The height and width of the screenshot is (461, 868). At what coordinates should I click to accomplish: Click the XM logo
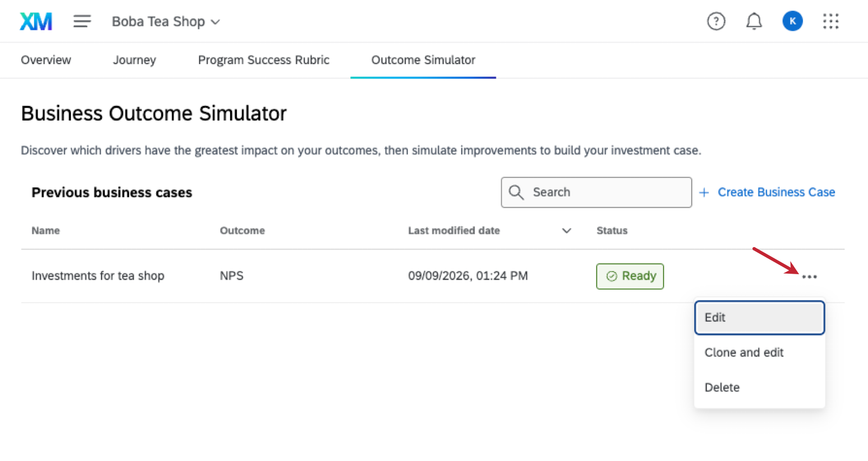[x=36, y=21]
